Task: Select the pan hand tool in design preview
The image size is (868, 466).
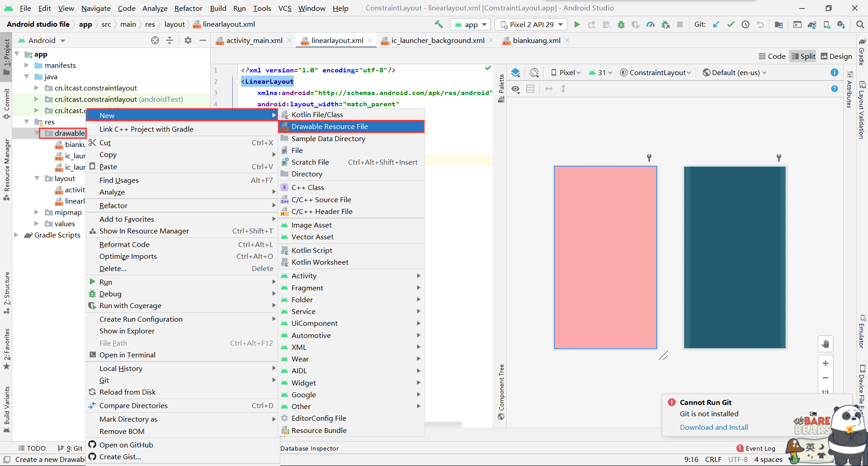Action: point(826,344)
